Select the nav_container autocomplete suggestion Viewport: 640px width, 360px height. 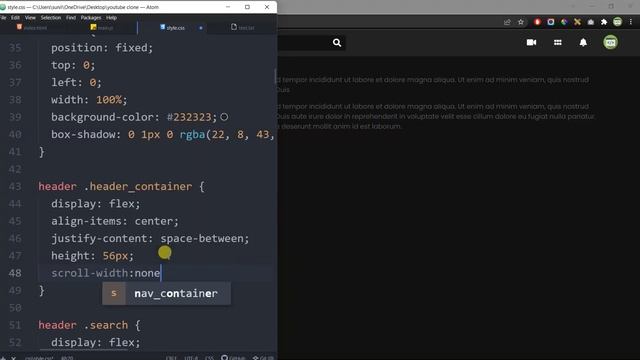167,293
